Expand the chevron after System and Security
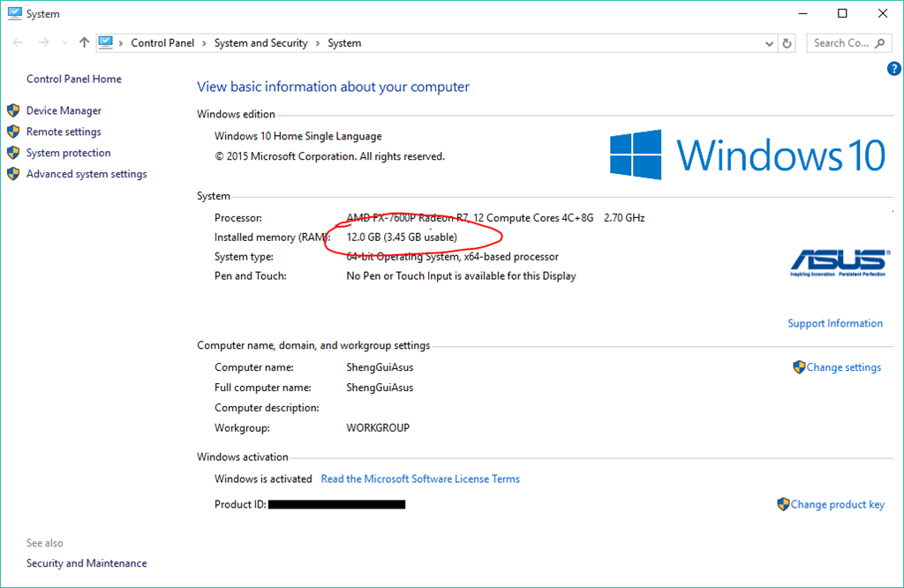The image size is (904, 588). coord(317,43)
